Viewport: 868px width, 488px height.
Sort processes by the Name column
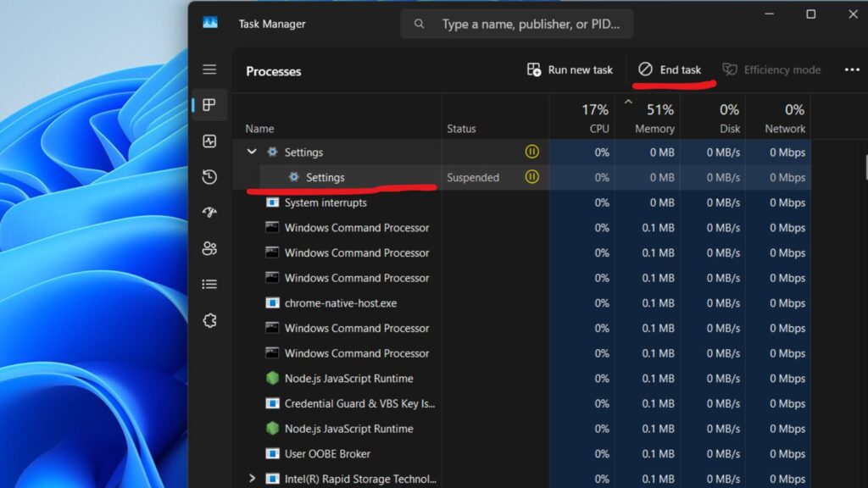pyautogui.click(x=259, y=129)
